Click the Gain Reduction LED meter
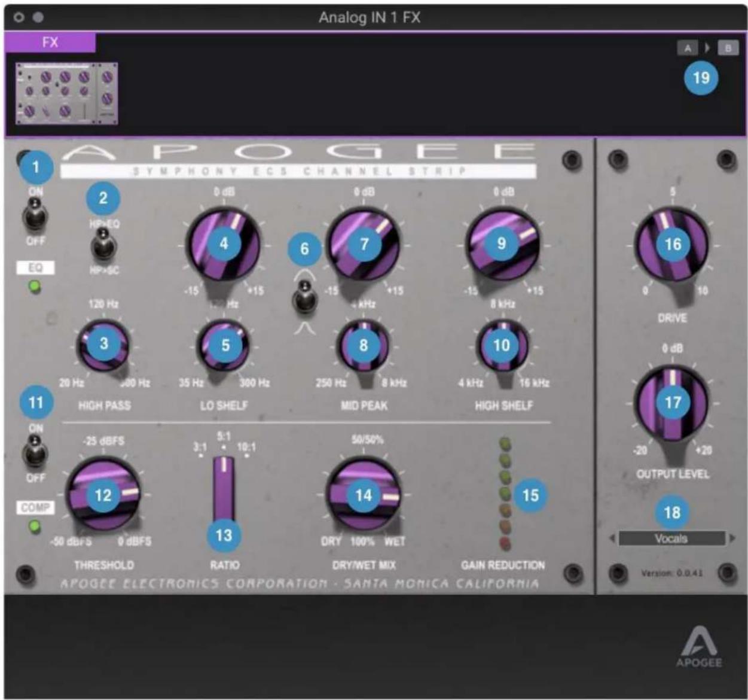The height and width of the screenshot is (700, 748). tap(505, 494)
